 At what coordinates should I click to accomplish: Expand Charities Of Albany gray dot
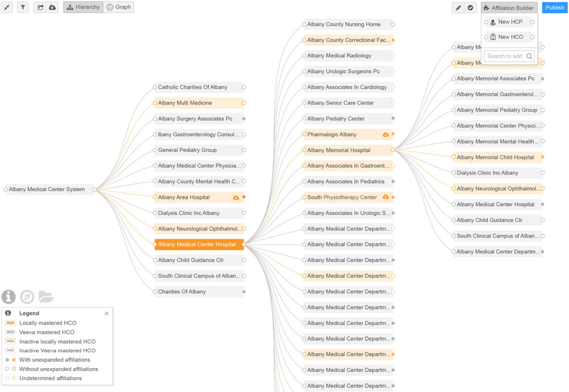point(244,292)
